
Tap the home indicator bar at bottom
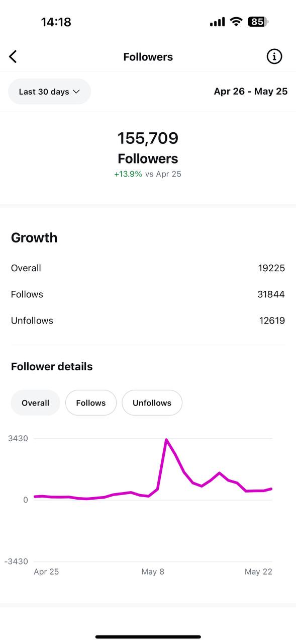coord(148,637)
